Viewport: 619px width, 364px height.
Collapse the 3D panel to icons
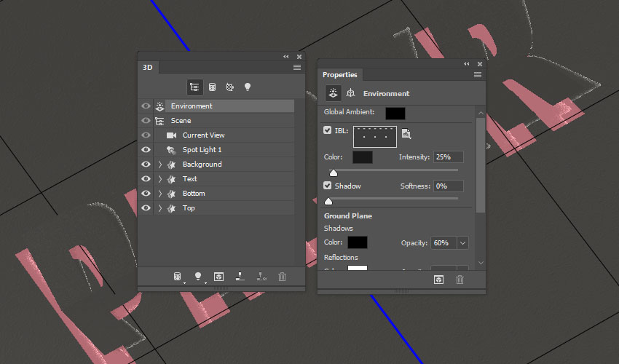[285, 57]
